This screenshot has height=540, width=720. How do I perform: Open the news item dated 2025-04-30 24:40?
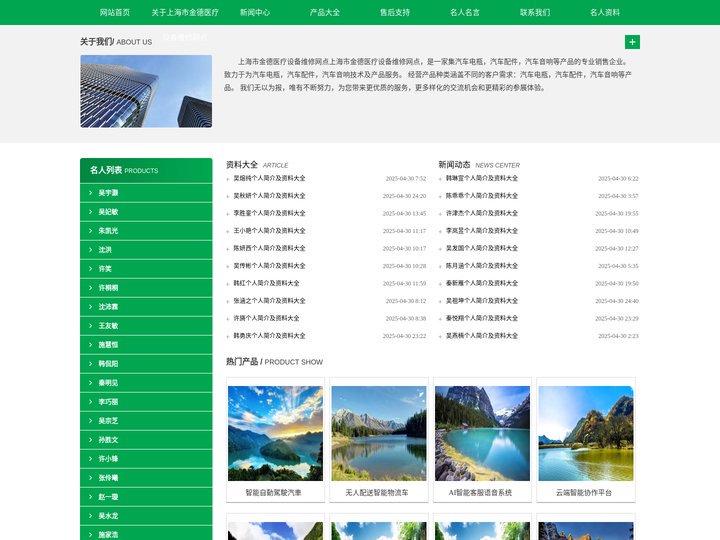482,301
